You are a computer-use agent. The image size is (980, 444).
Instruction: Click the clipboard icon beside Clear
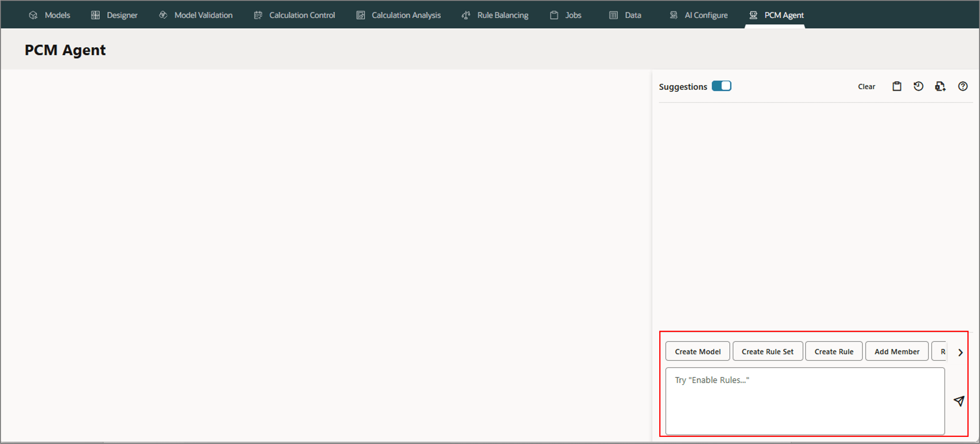pyautogui.click(x=897, y=86)
